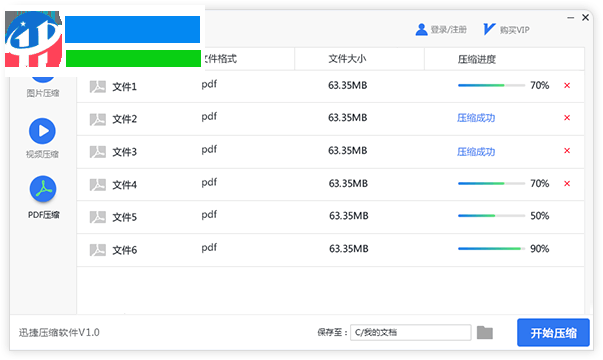This screenshot has width=603, height=360.
Task: Click the 文件1 PDF file icon
Action: pyautogui.click(x=98, y=87)
